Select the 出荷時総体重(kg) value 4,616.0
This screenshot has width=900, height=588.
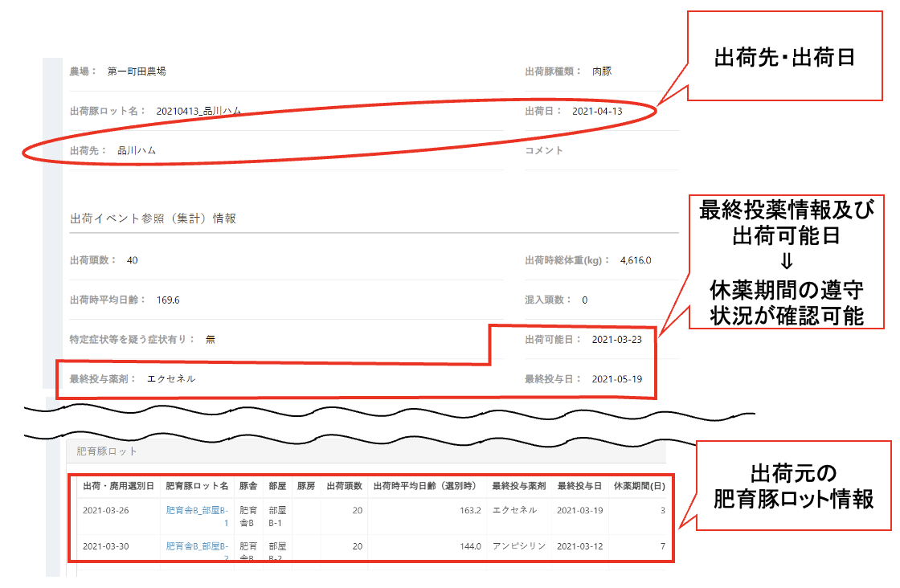point(636,260)
